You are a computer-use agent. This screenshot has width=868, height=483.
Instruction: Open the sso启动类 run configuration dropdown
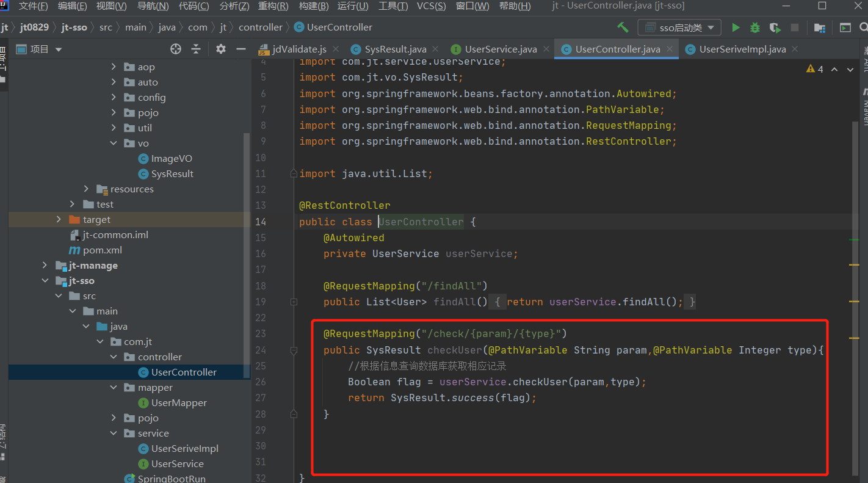coord(679,27)
